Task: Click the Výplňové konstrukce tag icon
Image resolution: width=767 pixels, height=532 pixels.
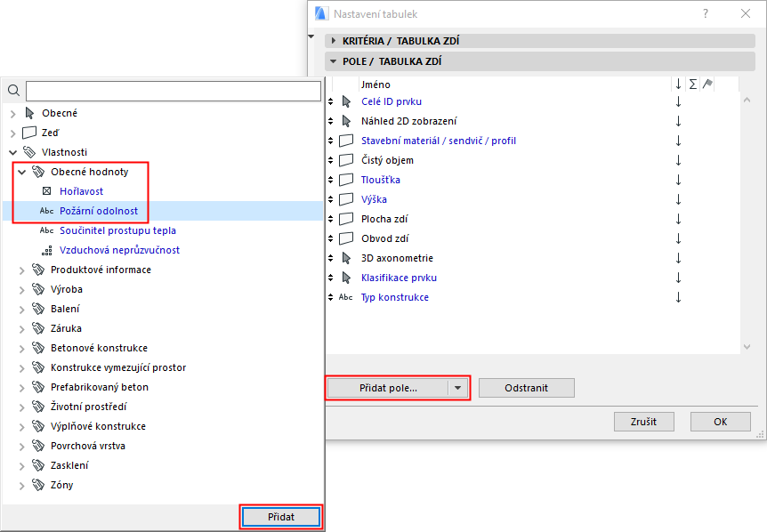Action: click(x=38, y=426)
